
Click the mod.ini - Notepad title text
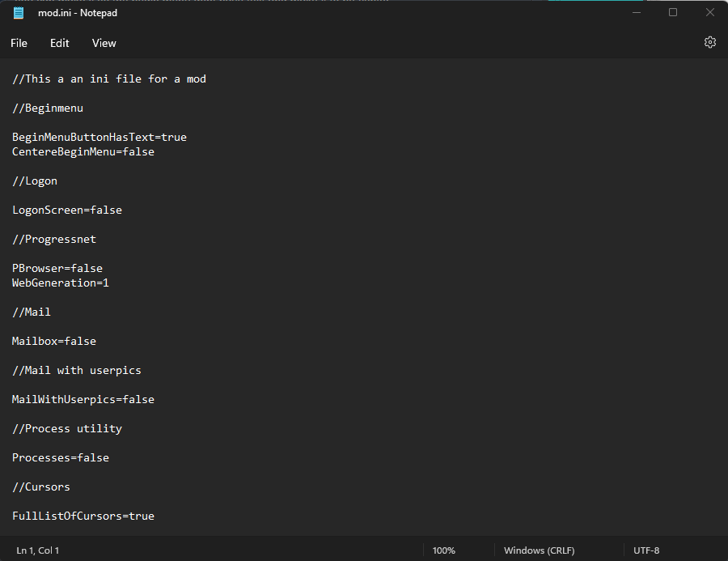78,13
